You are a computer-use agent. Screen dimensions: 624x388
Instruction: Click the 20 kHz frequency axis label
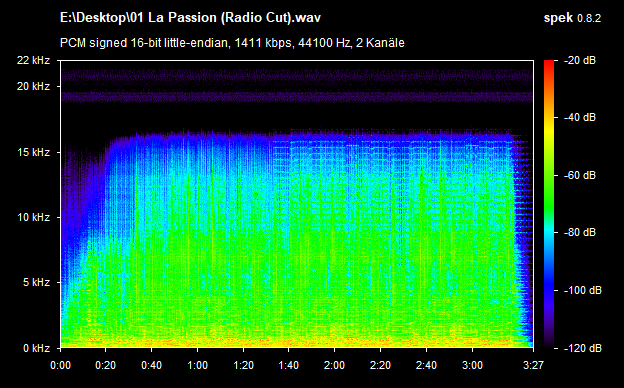pyautogui.click(x=33, y=86)
